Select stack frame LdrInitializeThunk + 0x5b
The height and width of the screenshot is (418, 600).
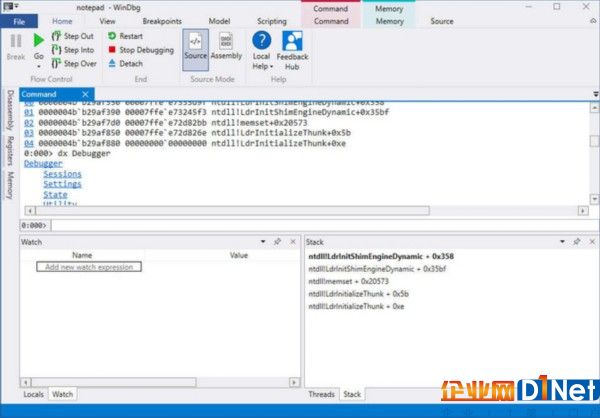pyautogui.click(x=359, y=294)
